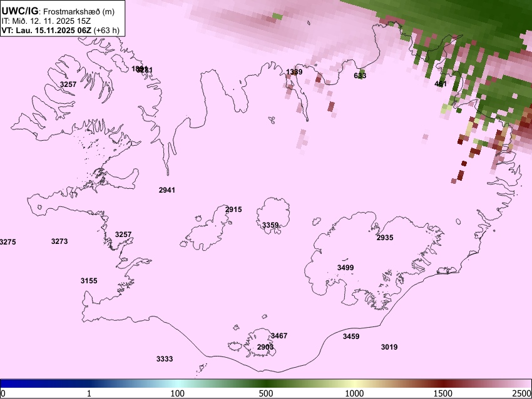Click the '1000' label on color scale
The image size is (532, 399).
click(x=354, y=393)
